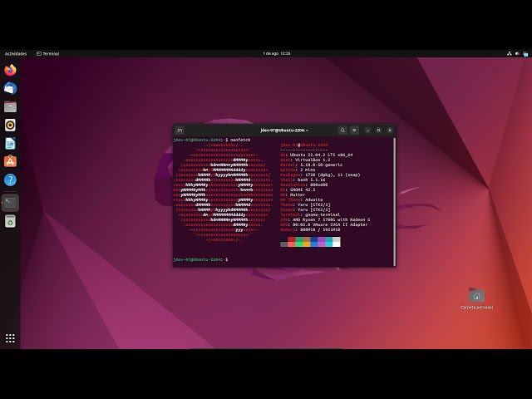This screenshot has width=532, height=399.
Task: Click the new tab button in terminal header
Action: [180, 131]
